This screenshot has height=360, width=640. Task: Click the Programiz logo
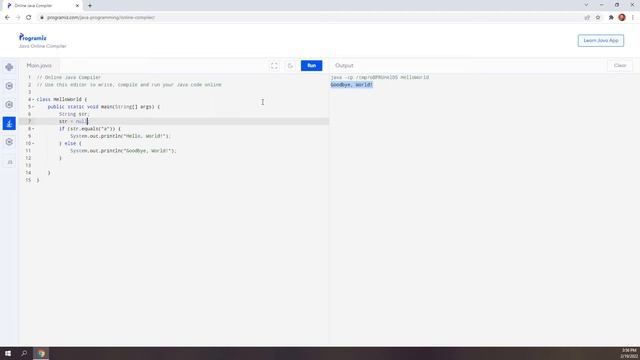point(33,38)
